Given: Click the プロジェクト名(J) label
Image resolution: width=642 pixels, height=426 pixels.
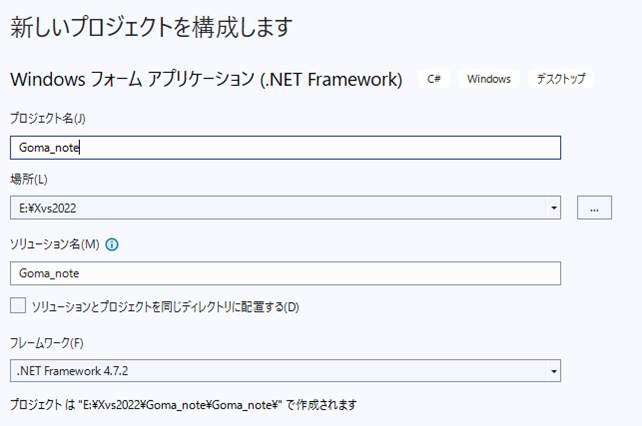Looking at the screenshot, I should click(x=48, y=118).
